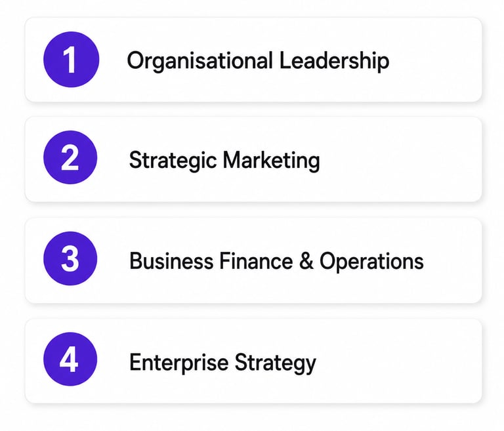Tap the purple number 3 circle

pos(70,258)
